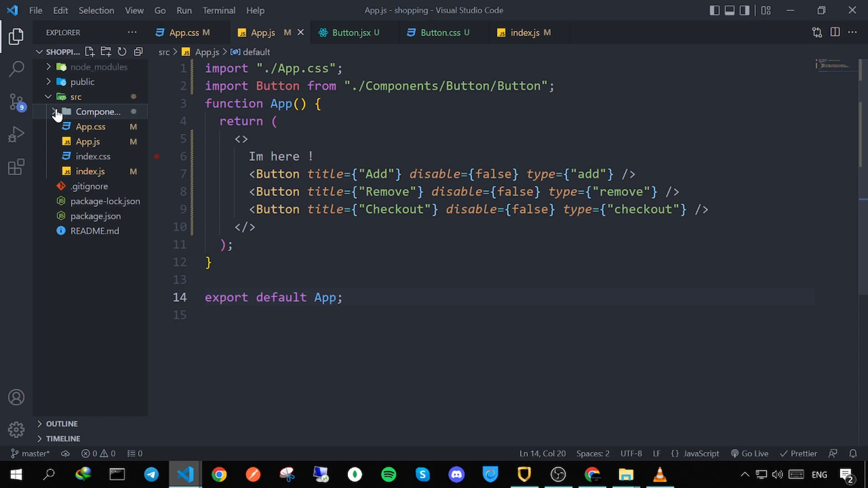This screenshot has width=868, height=488.
Task: Click the New File icon in Explorer
Action: coord(90,52)
